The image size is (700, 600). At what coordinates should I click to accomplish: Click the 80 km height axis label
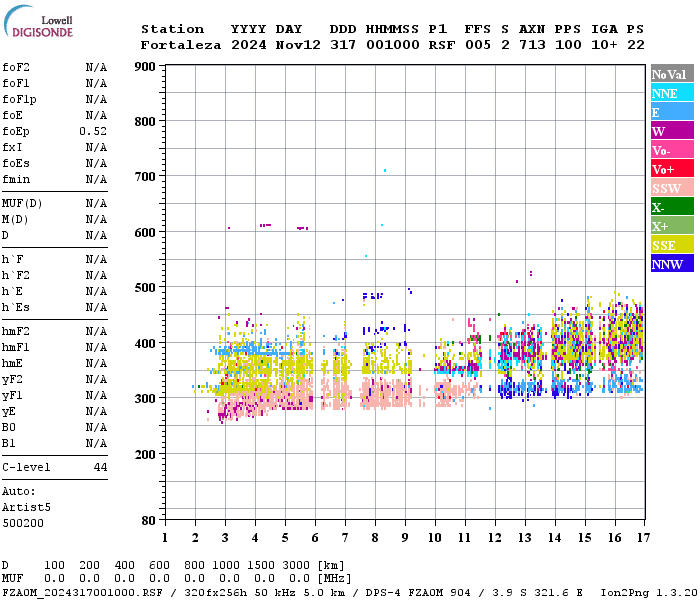point(149,520)
